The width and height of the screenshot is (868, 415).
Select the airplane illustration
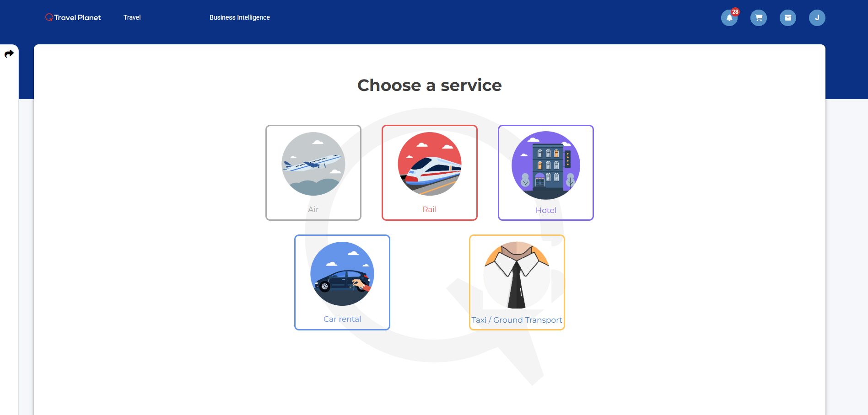tap(313, 164)
